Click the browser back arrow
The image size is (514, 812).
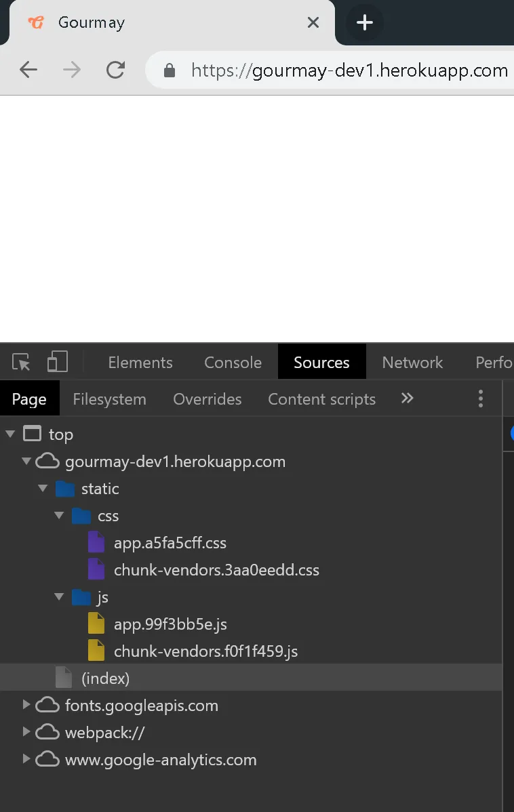[28, 69]
